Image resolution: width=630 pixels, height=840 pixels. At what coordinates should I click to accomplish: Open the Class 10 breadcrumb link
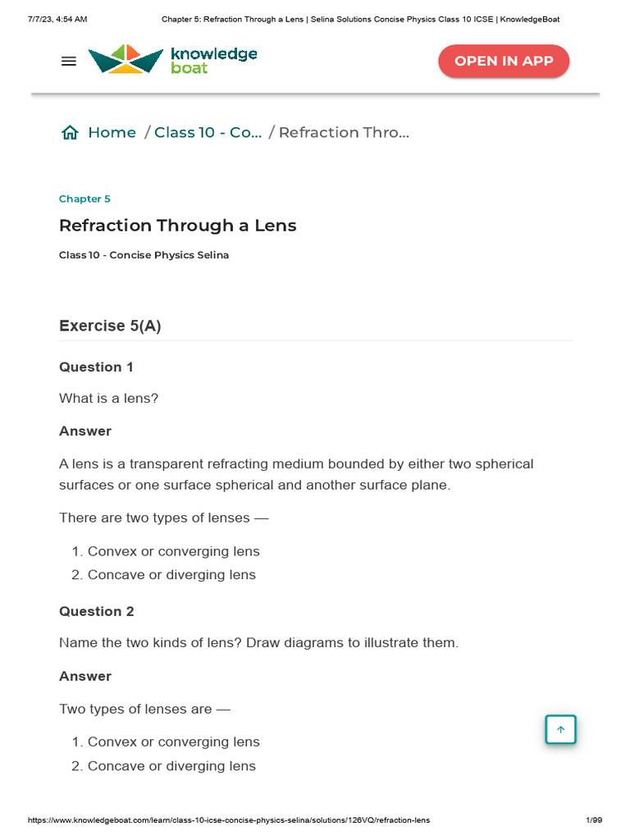[208, 133]
